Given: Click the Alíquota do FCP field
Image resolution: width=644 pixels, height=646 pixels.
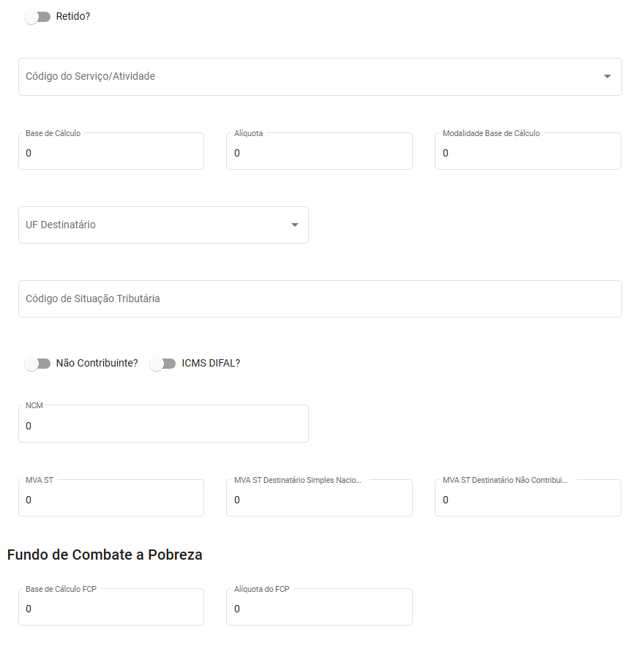Looking at the screenshot, I should (318, 609).
